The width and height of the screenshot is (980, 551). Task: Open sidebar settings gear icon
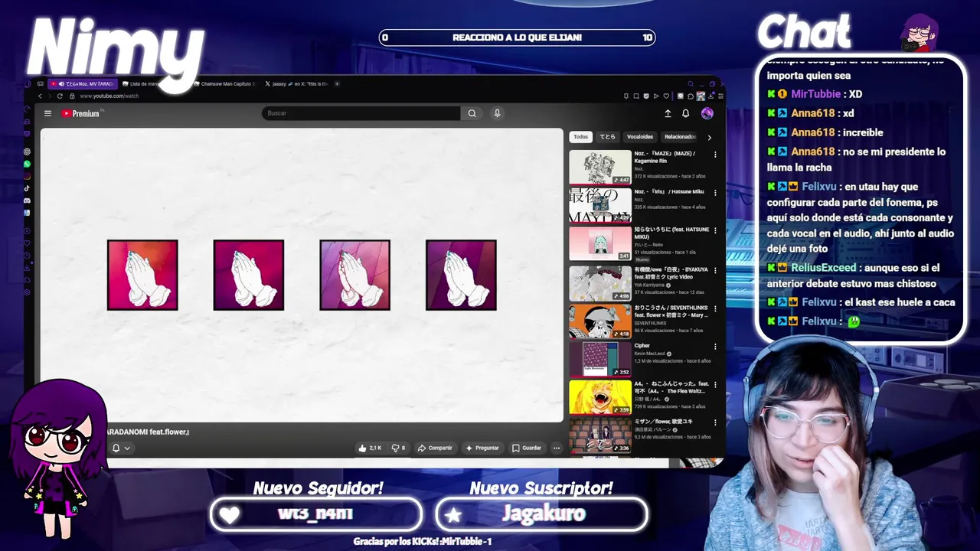click(27, 292)
